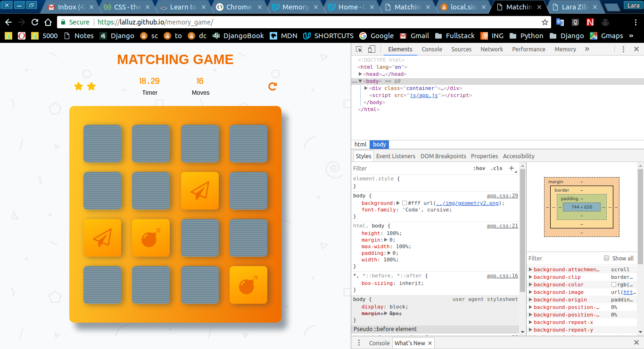Viewport: 644px width, 349px height.
Task: Bookmark this page with the star icon
Action: [x=545, y=22]
